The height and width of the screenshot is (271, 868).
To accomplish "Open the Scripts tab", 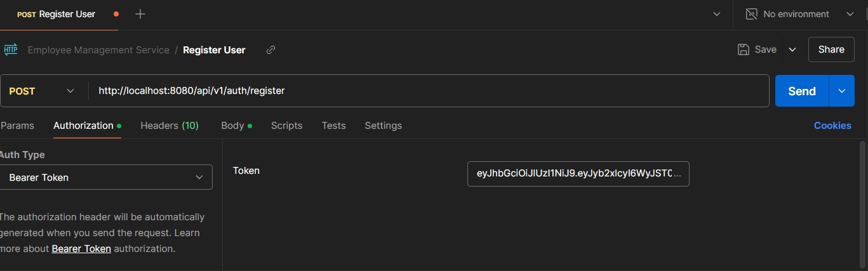I will (x=286, y=126).
